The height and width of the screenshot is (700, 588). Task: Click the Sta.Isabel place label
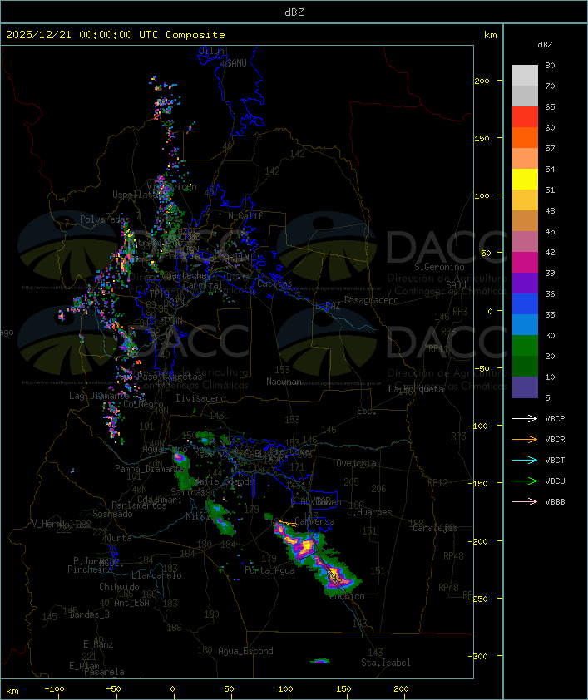click(x=386, y=663)
